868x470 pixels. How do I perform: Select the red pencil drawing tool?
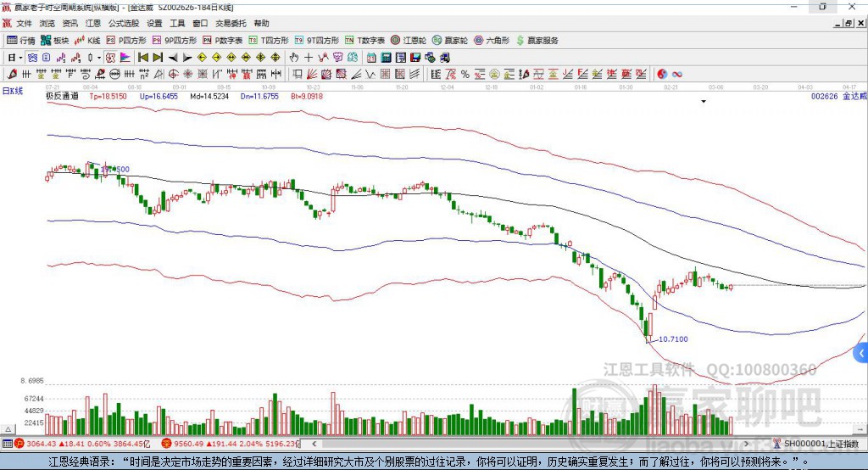pyautogui.click(x=12, y=74)
